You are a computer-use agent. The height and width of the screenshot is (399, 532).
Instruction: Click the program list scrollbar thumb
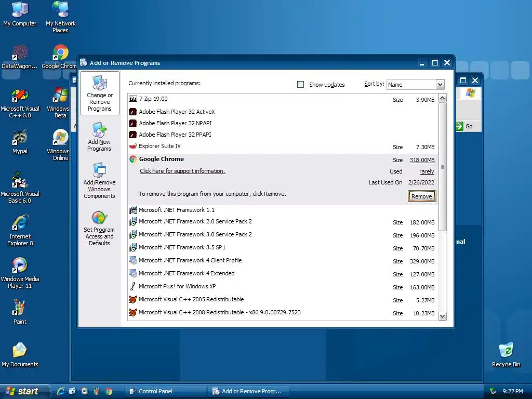point(443,167)
